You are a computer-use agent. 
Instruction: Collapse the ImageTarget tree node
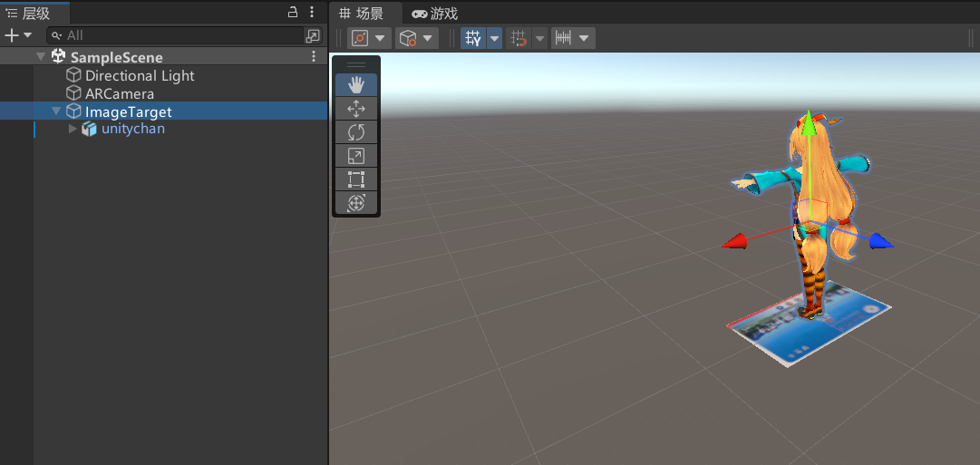point(57,111)
